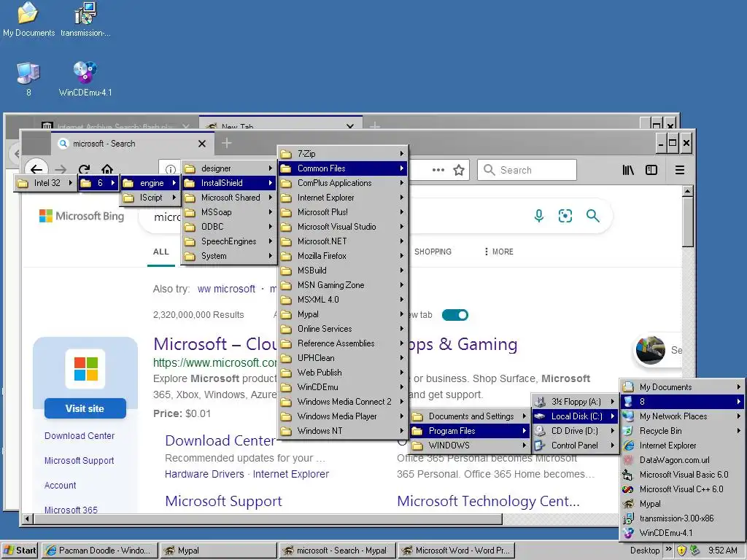
Task: Select the MSN Gaming Zone menu item
Action: (343, 285)
